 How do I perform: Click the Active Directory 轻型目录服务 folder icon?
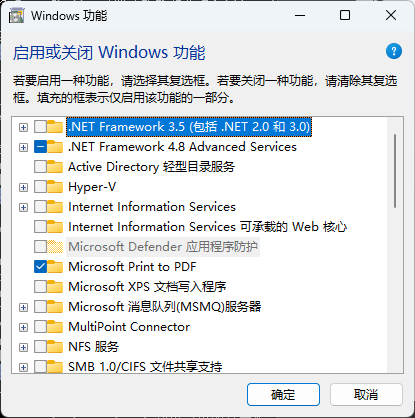click(55, 167)
